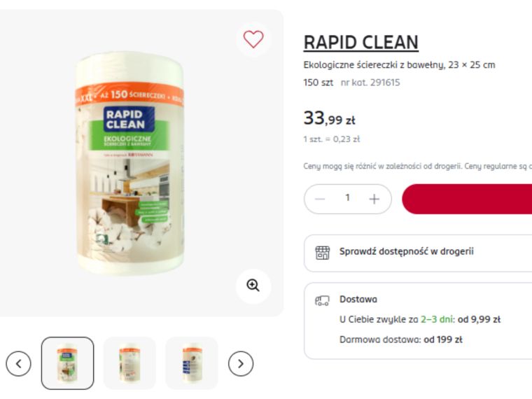
Task: Click catalog number 291615 text
Action: point(370,83)
